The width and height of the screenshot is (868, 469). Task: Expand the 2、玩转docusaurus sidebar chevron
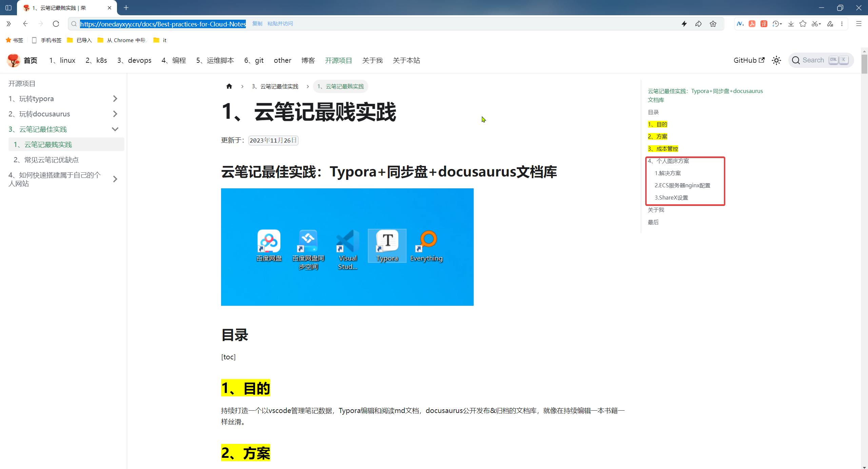click(x=115, y=114)
